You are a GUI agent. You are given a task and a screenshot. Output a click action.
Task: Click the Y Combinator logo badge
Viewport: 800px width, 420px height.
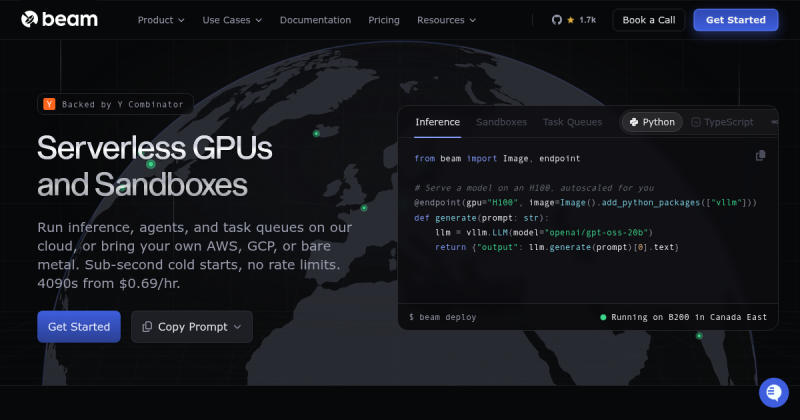(49, 104)
